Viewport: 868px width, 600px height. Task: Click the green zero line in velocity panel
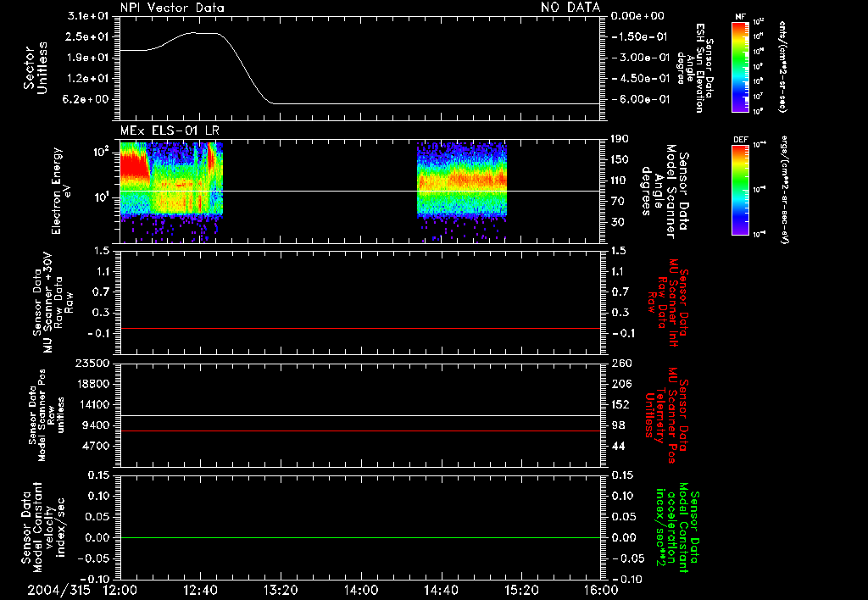[x=360, y=537]
